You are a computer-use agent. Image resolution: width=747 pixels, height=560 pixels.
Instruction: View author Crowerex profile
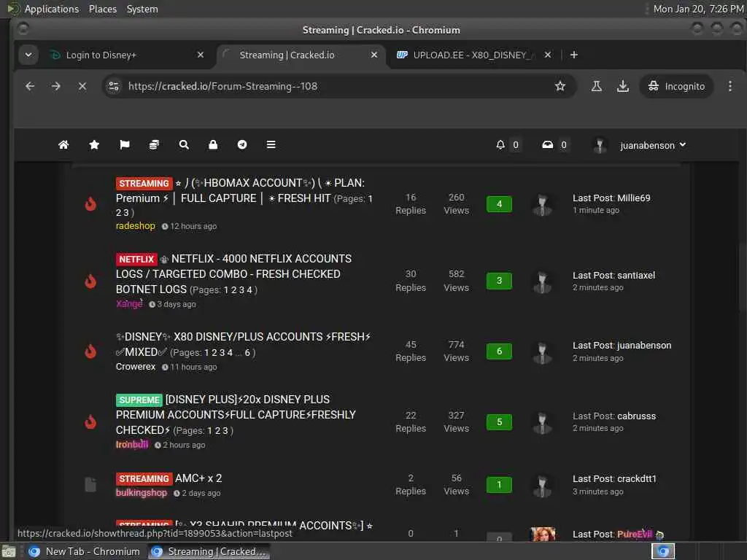(135, 367)
